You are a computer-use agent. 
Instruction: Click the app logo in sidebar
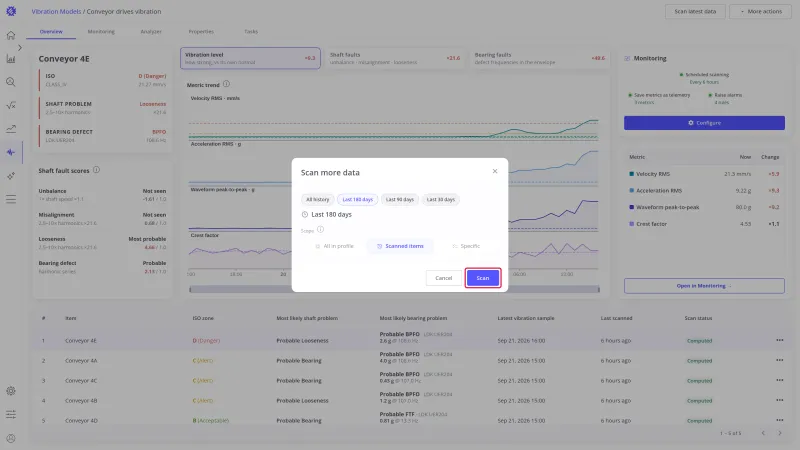pyautogui.click(x=11, y=11)
